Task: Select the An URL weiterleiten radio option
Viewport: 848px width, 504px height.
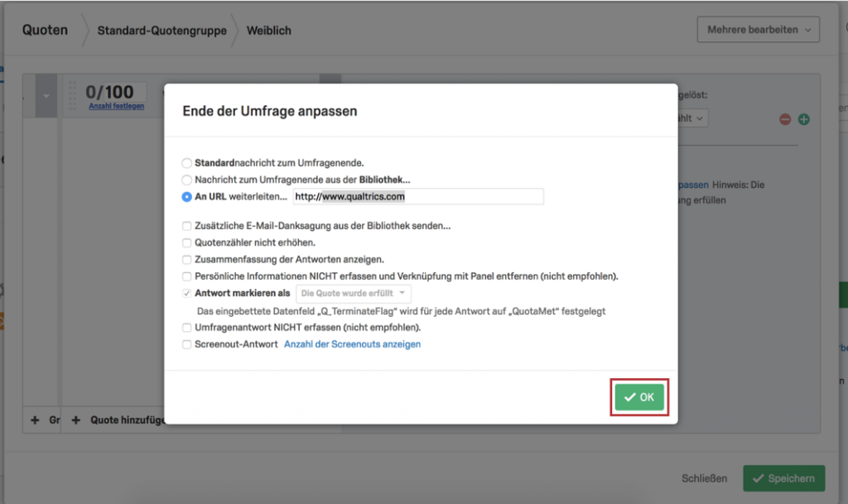Action: pyautogui.click(x=186, y=197)
